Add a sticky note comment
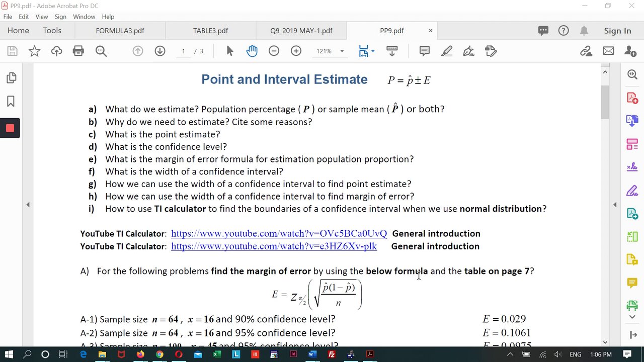 (424, 51)
